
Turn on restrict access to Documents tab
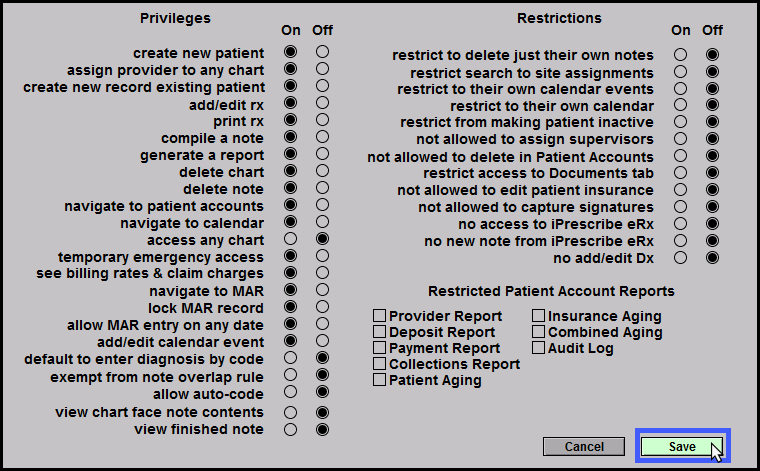[680, 172]
